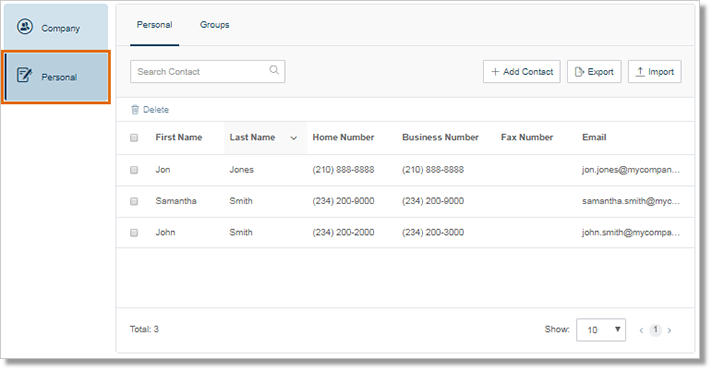
Task: Click the jon.jones email cell
Action: click(631, 170)
